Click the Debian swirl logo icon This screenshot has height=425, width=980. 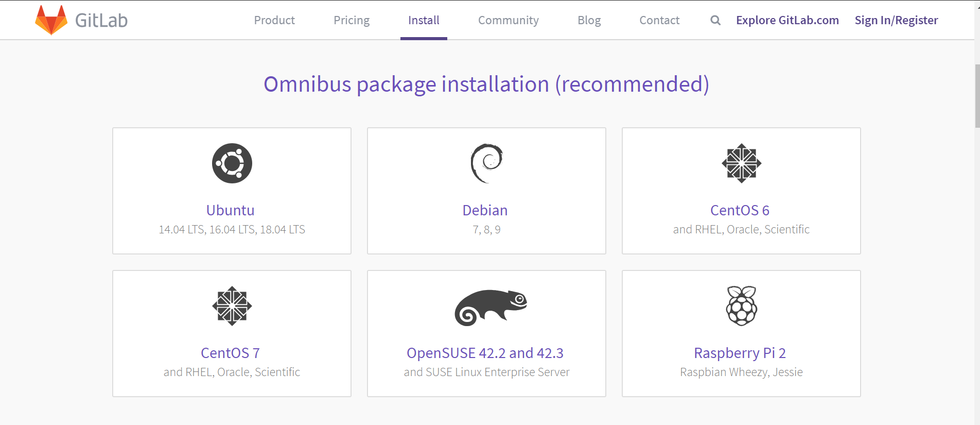[x=486, y=163]
